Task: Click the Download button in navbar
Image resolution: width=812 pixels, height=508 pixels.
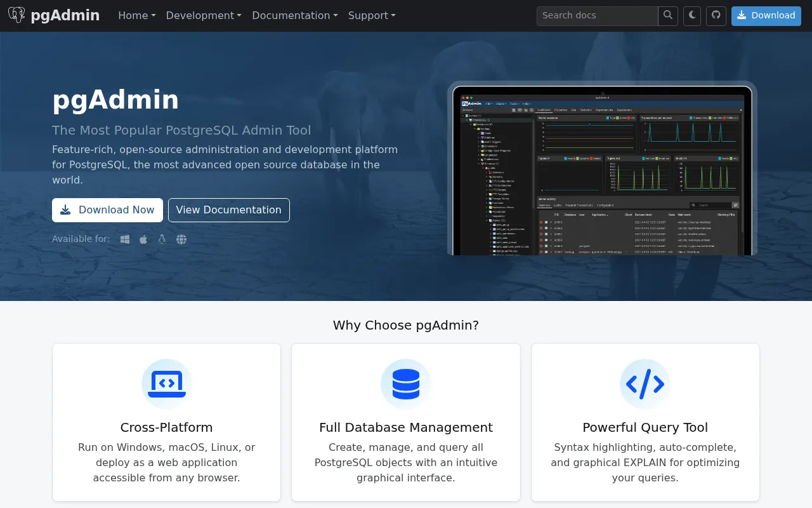Action: click(x=766, y=16)
